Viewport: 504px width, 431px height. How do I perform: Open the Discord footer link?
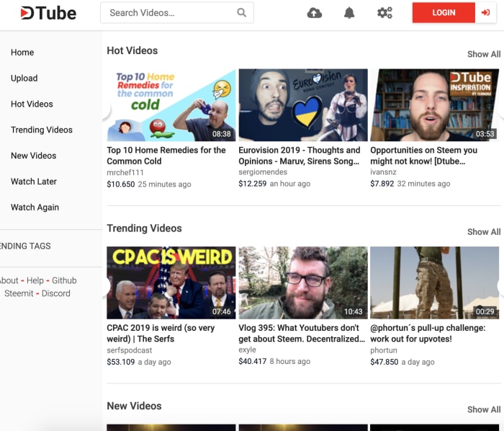56,293
